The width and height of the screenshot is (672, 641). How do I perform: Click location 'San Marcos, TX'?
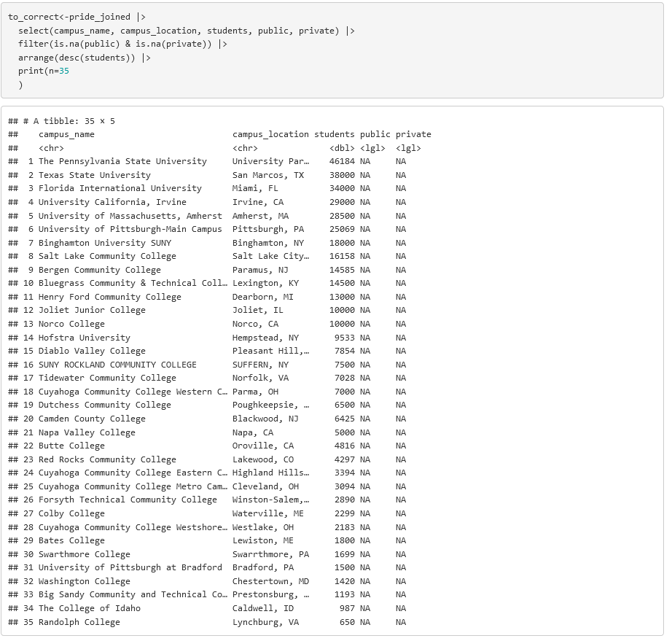(268, 175)
